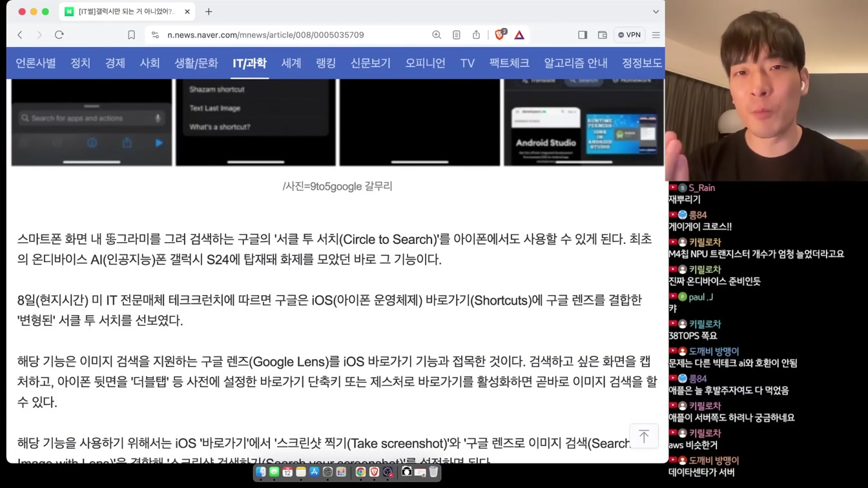Viewport: 868px width, 488px height.
Task: Select the IT/과학 section
Action: point(249,63)
